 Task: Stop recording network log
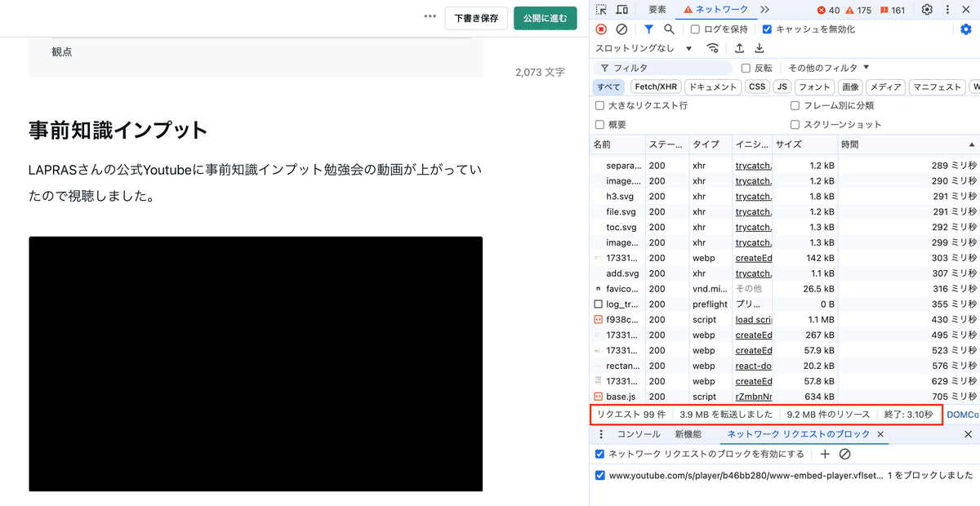[601, 29]
